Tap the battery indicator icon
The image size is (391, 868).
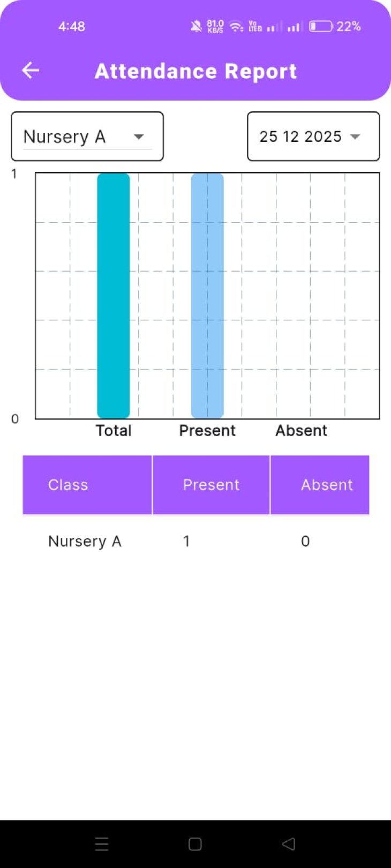[321, 26]
